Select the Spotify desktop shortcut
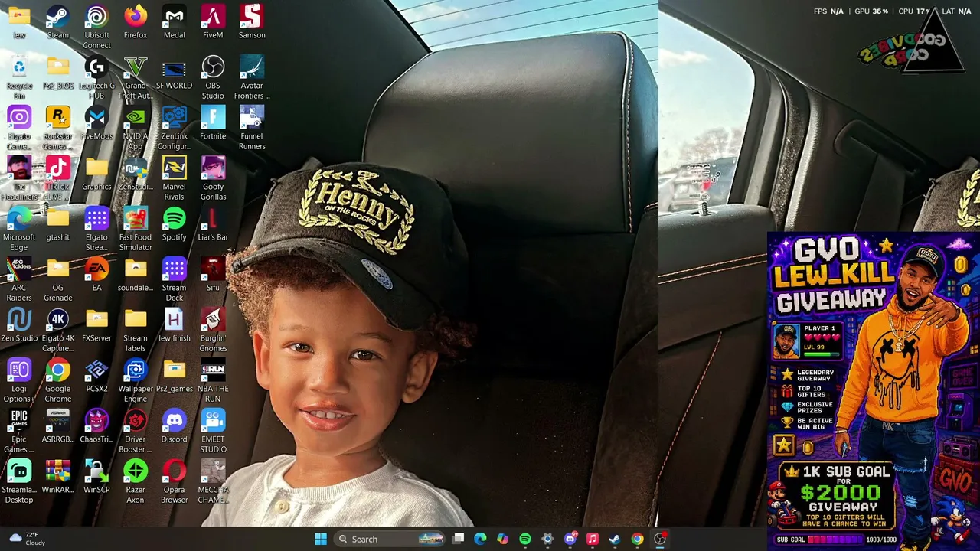The image size is (980, 551). coord(174,224)
